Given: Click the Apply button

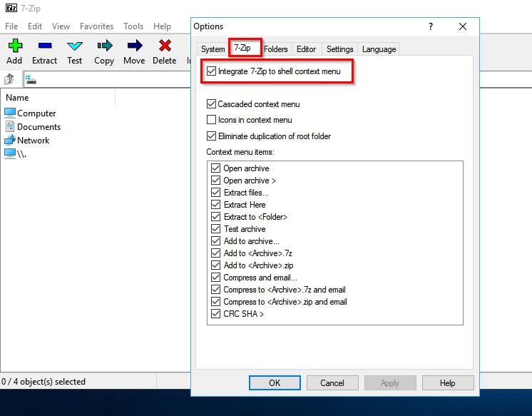Looking at the screenshot, I should 390,383.
